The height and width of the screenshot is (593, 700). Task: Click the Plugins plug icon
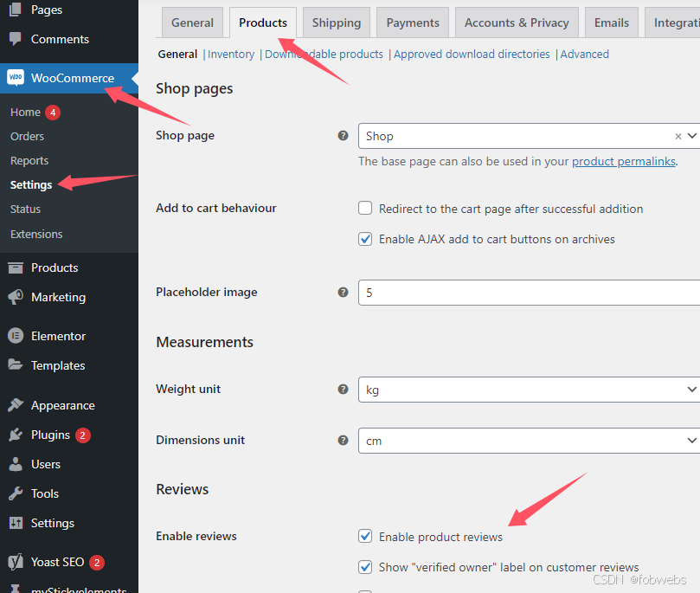(16, 435)
